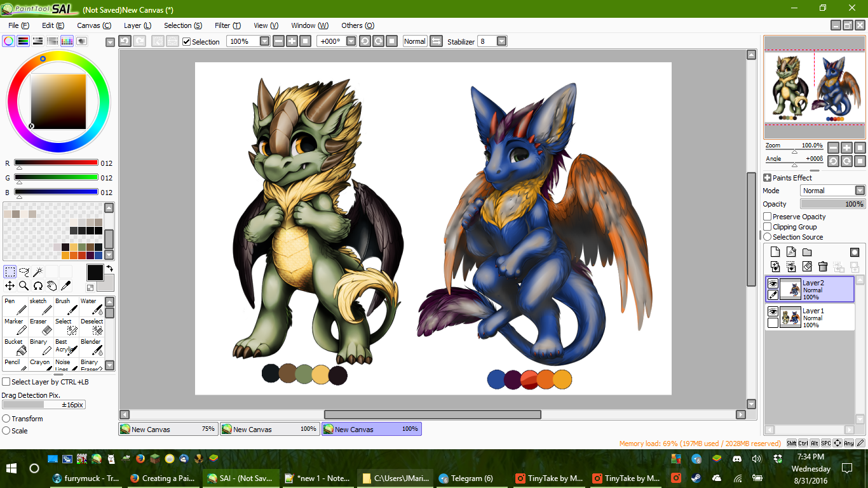Open the Filter menu
Viewport: 868px width, 488px height.
[x=227, y=25]
